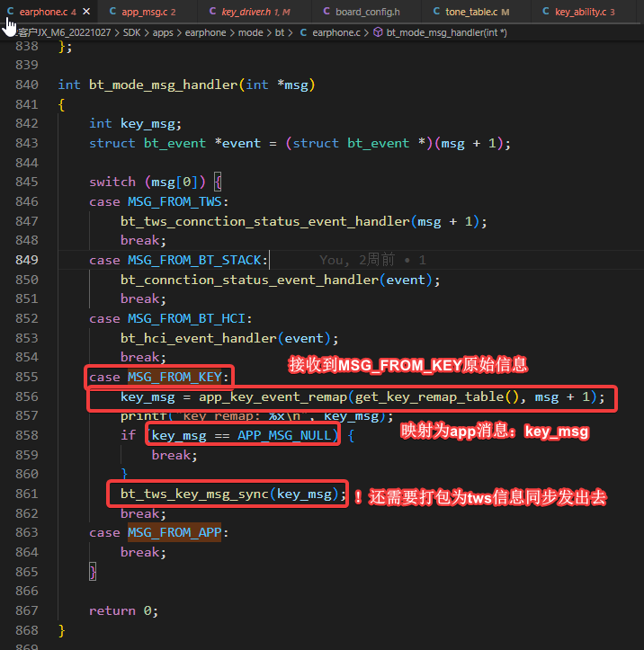Click the 'MSG_FROM_KEY' case label
Image resolution: width=644 pixels, height=650 pixels.
(174, 377)
